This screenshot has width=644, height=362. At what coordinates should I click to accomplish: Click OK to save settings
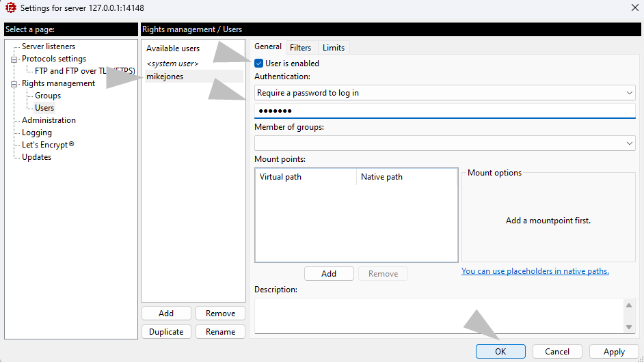[x=500, y=352]
